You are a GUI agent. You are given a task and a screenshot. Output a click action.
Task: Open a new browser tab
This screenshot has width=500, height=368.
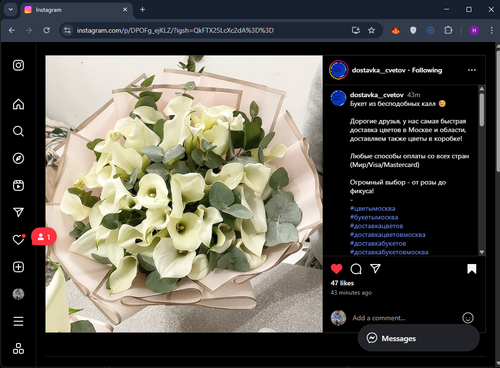[142, 10]
